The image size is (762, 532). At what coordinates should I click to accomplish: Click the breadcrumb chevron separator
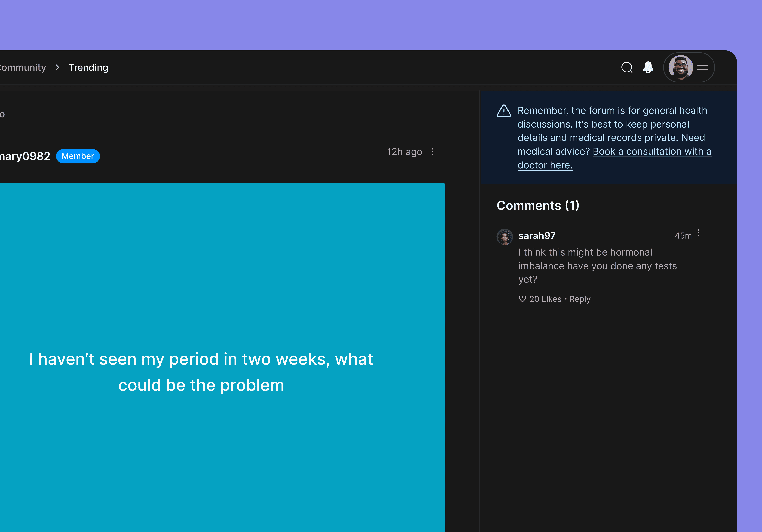tap(57, 67)
